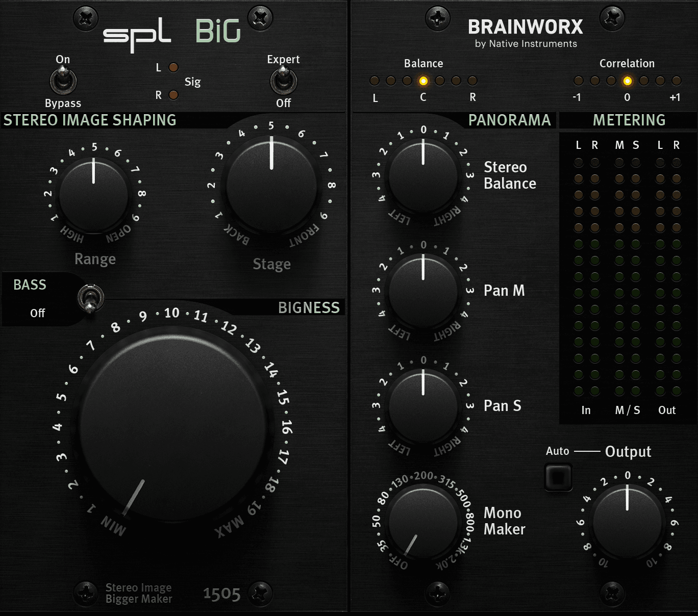Click the screw below the Output knob

pyautogui.click(x=612, y=594)
